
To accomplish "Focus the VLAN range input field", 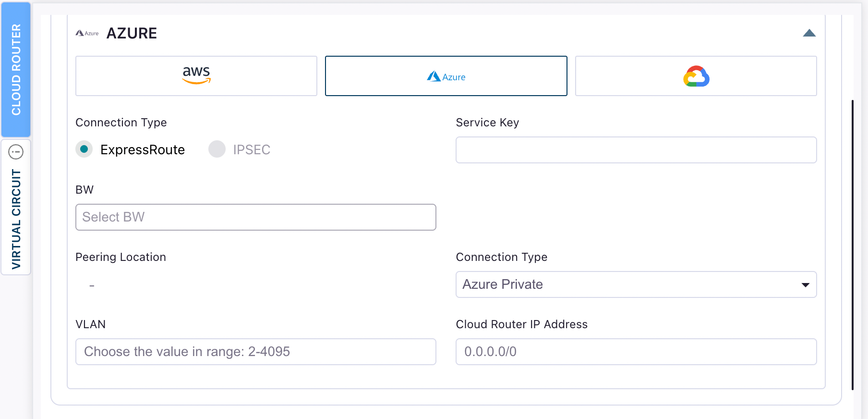I will coord(256,352).
